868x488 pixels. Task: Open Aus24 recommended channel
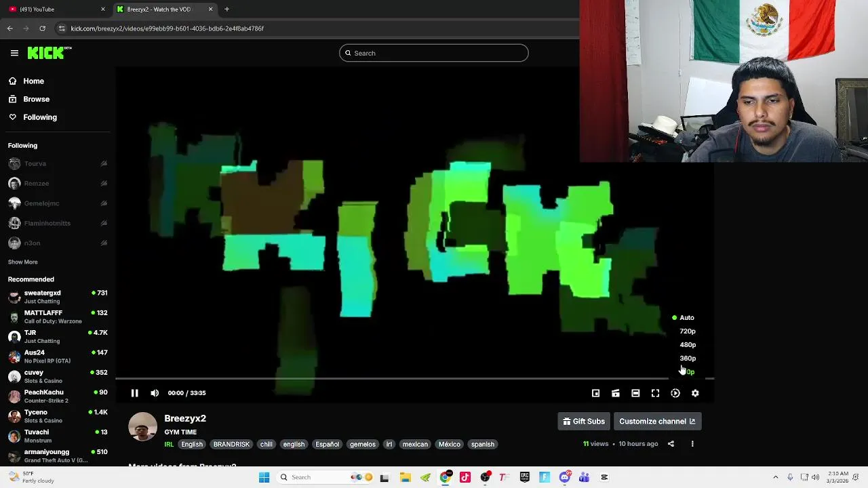(x=58, y=357)
